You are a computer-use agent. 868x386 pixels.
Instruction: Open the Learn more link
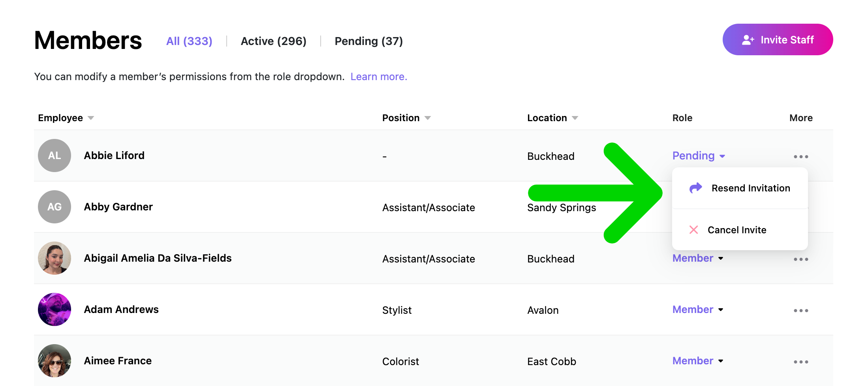tap(379, 77)
